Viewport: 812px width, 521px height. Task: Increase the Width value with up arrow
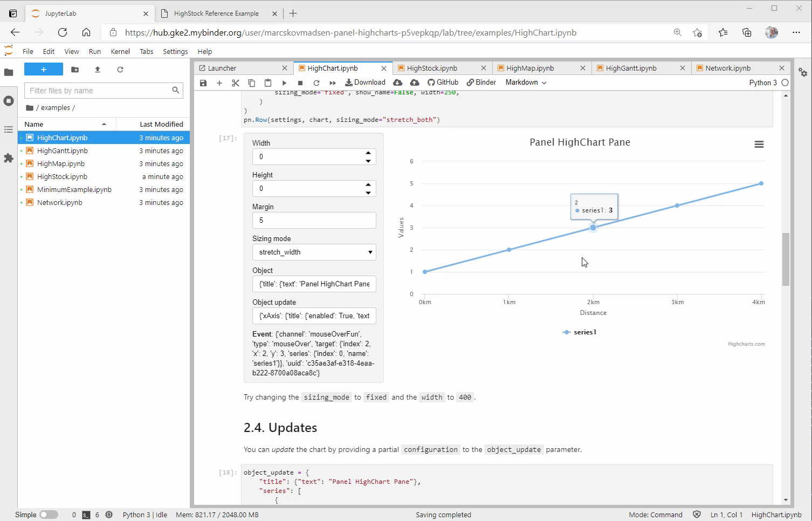coord(368,153)
